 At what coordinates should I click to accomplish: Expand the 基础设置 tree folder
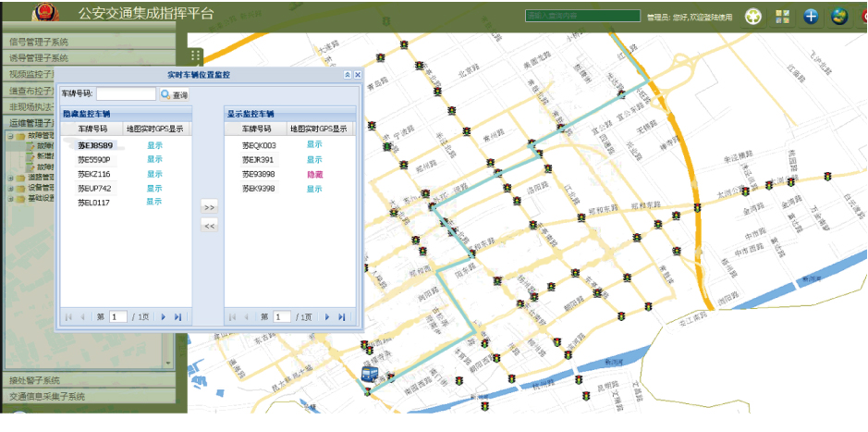[x=10, y=197]
